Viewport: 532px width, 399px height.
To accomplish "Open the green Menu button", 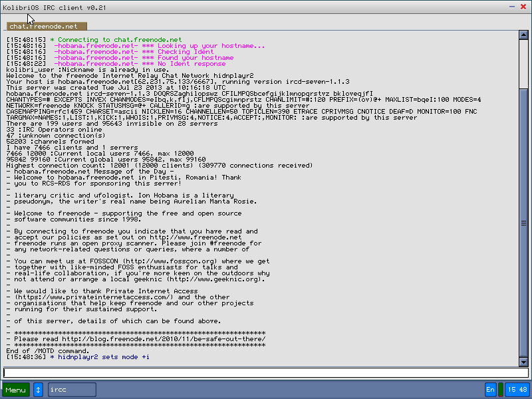I will coord(16,390).
